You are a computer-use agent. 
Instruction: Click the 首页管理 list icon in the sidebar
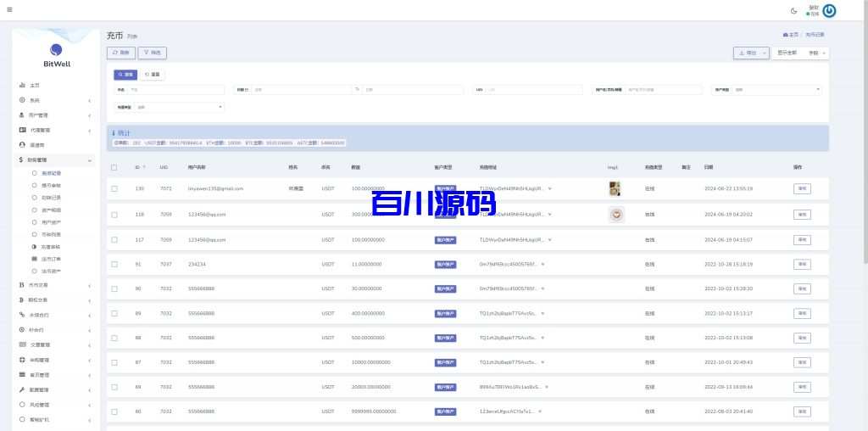click(22, 374)
